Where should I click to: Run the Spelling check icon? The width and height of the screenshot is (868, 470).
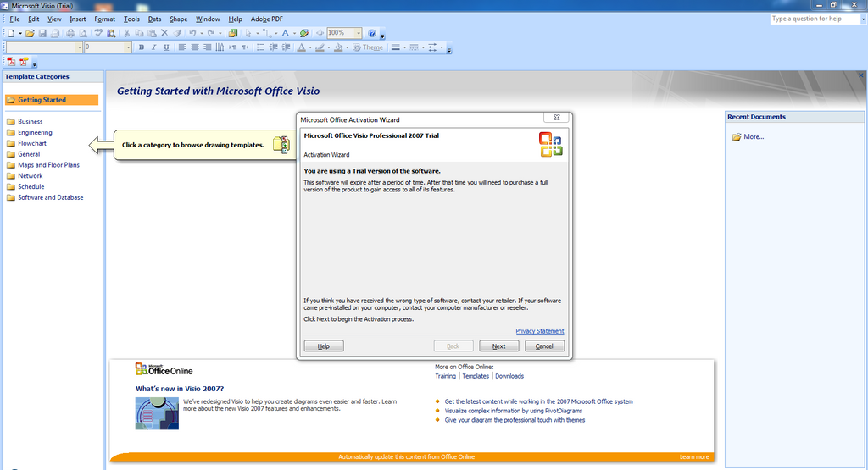tap(98, 33)
